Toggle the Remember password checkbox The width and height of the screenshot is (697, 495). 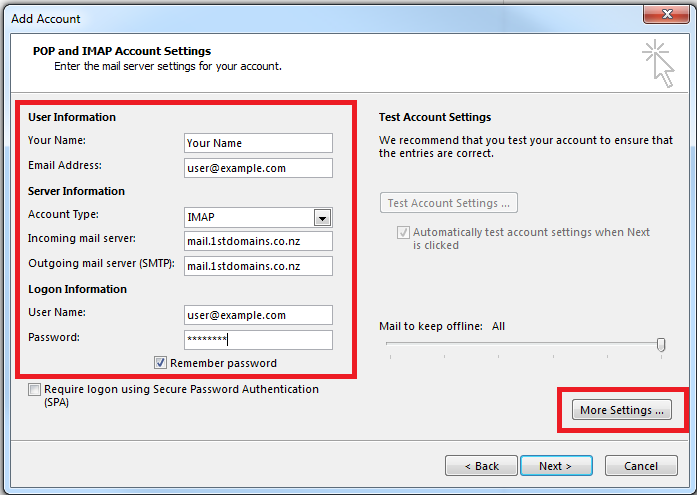click(x=161, y=363)
